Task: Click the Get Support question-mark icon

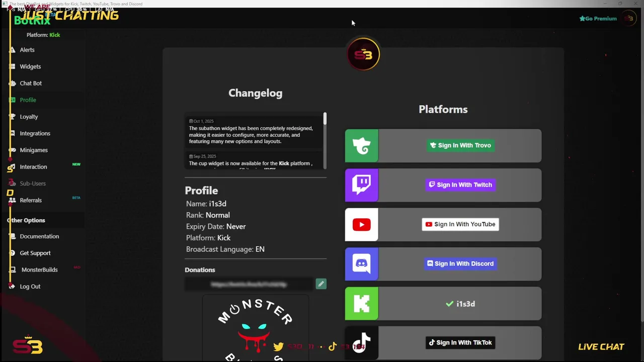Action: [13, 253]
